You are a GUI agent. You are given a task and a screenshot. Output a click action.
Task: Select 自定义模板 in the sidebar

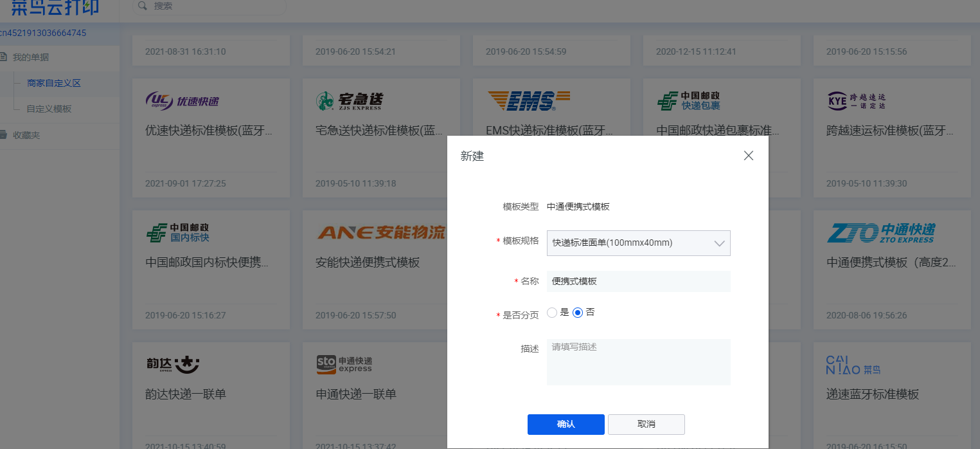pyautogui.click(x=49, y=109)
